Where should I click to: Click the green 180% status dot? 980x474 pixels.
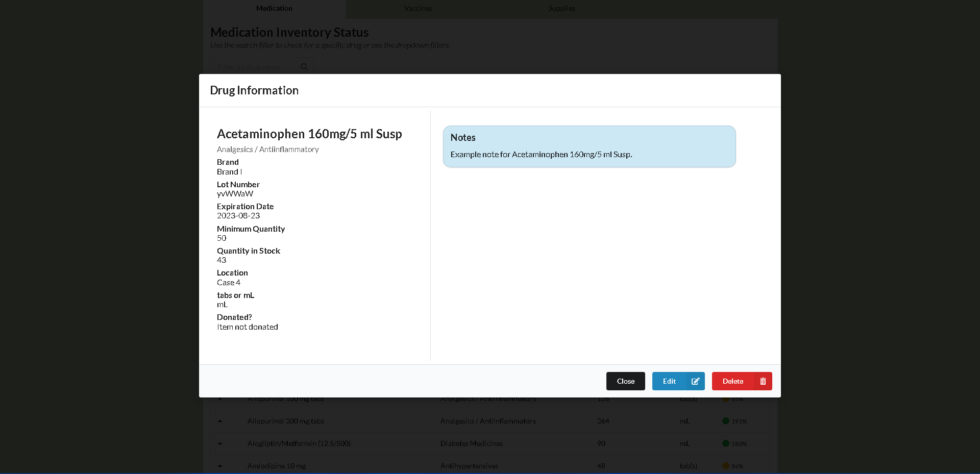click(725, 443)
